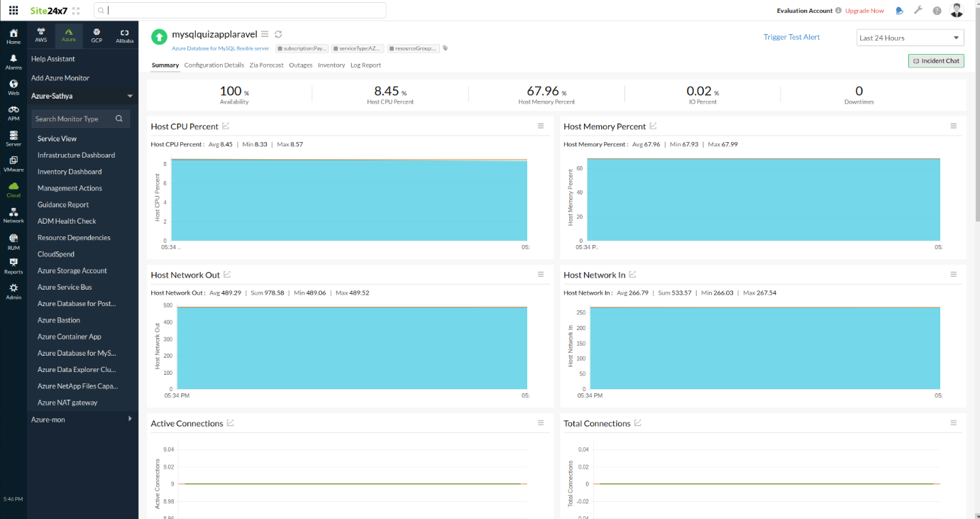Screen dimensions: 980x519
Task: Open Service View in the sidebar
Action: tap(57, 138)
